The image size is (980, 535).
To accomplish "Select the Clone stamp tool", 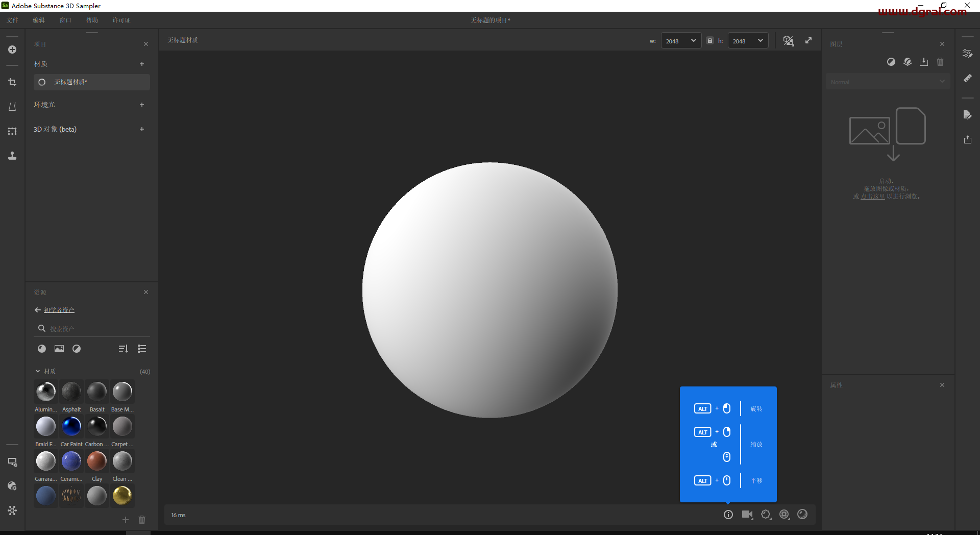I will coord(12,156).
